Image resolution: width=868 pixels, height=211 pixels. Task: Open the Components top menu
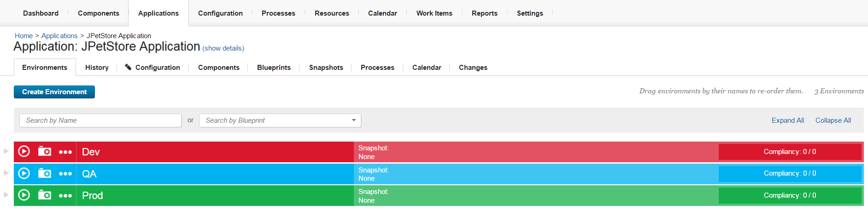[x=98, y=13]
